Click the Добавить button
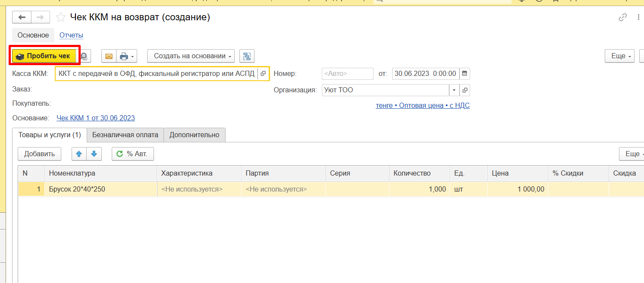Viewport: 644px width, 283px height. coord(39,154)
